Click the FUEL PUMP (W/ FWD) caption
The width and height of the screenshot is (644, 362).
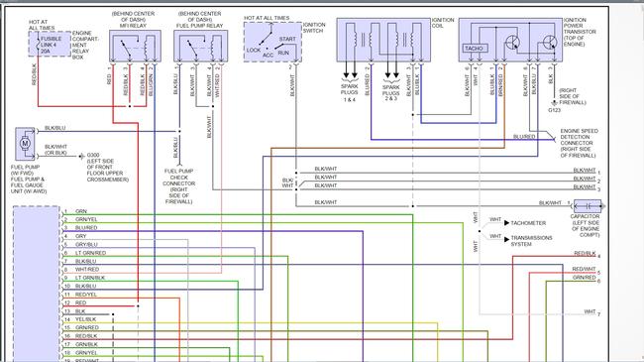tap(26, 171)
